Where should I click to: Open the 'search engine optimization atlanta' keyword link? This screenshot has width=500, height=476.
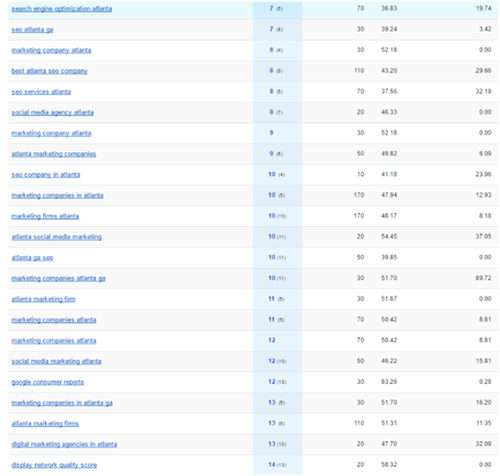click(62, 9)
